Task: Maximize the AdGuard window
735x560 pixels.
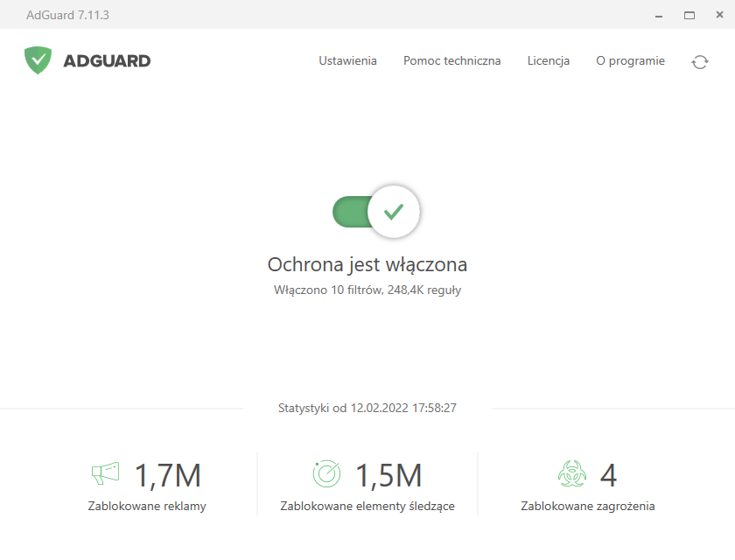Action: [689, 16]
